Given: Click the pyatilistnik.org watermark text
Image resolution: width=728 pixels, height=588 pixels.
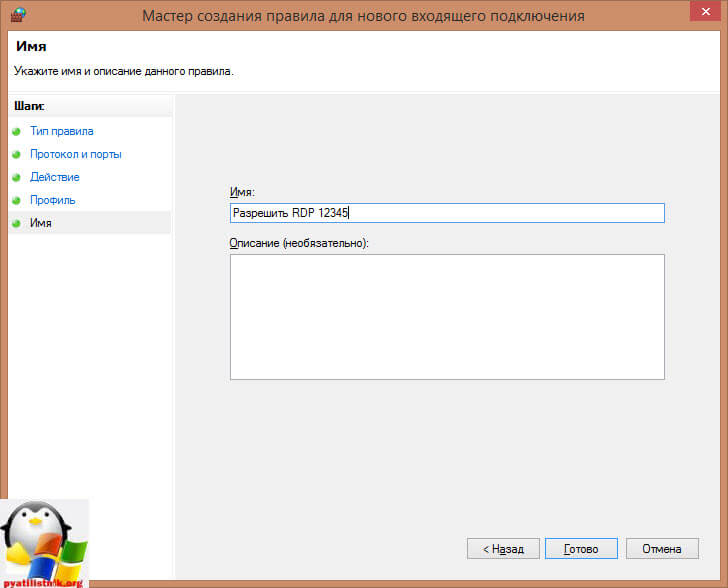Looking at the screenshot, I should click(44, 581).
